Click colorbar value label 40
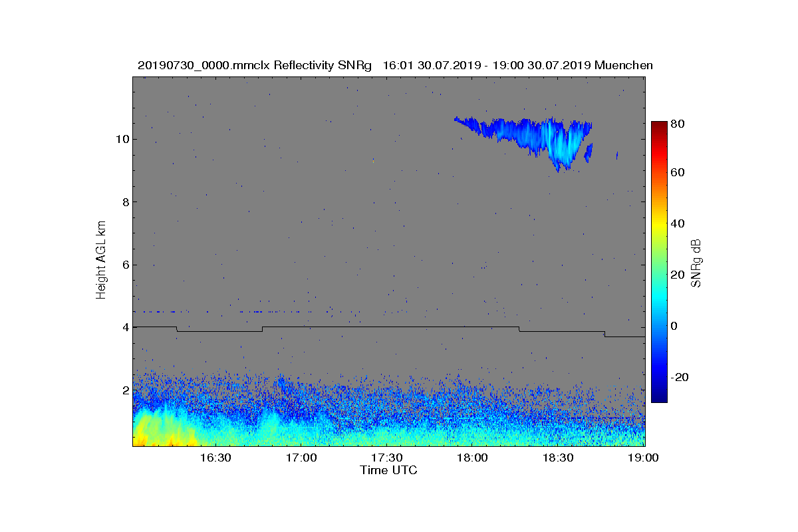This screenshot has height=532, width=798. click(x=679, y=224)
